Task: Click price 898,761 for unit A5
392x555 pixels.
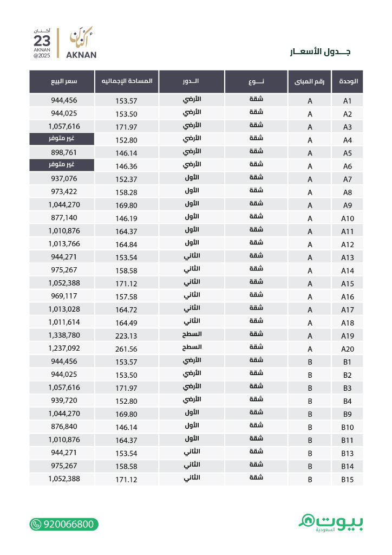Action: (64, 152)
